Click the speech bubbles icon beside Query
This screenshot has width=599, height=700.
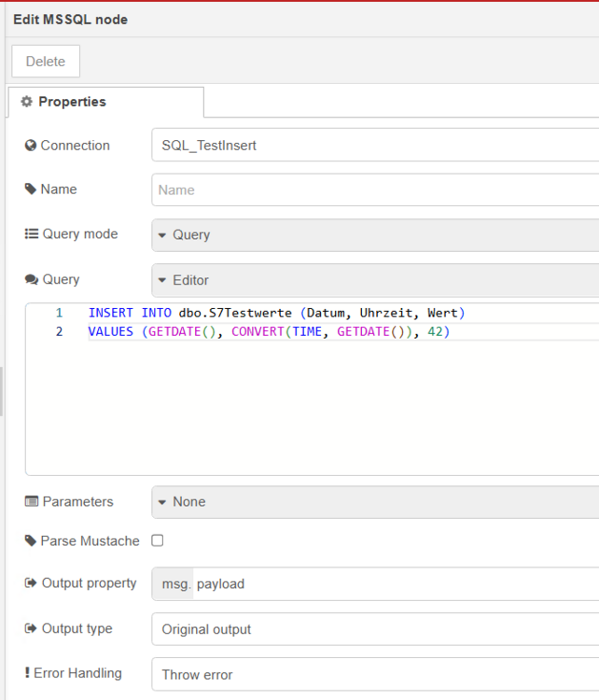[x=32, y=280]
